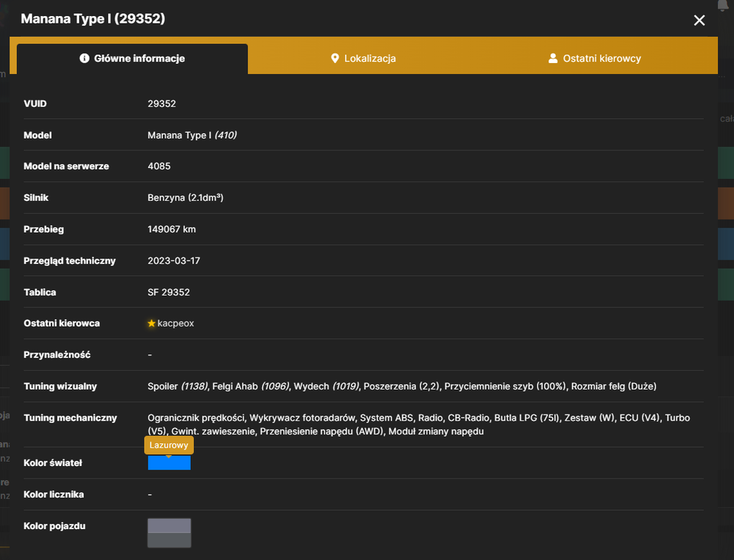
Task: Click the person icon on Ostatni kierowcy
Action: (x=553, y=58)
